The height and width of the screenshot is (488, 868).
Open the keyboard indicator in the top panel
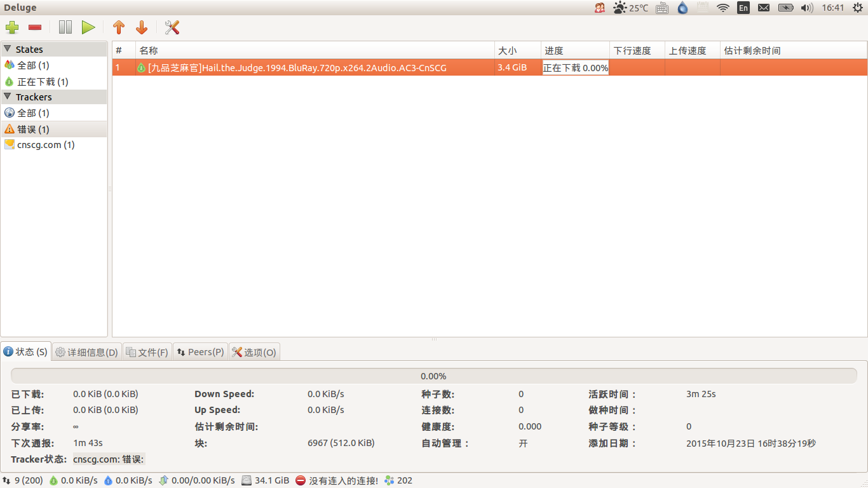tap(662, 8)
